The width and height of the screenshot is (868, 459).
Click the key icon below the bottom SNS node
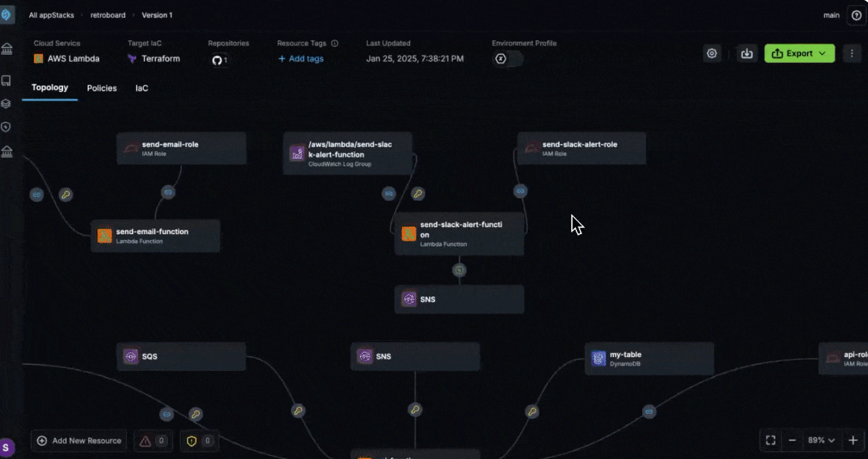click(x=415, y=410)
